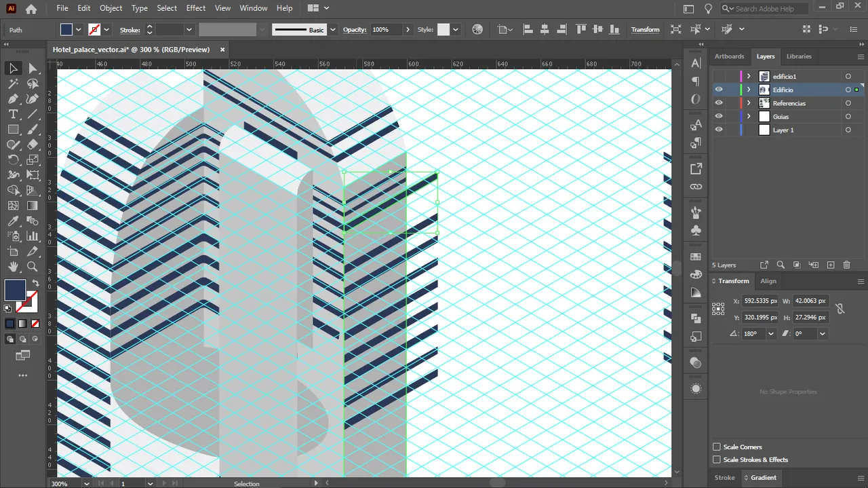
Task: Hide the Referencias layer
Action: [x=719, y=103]
